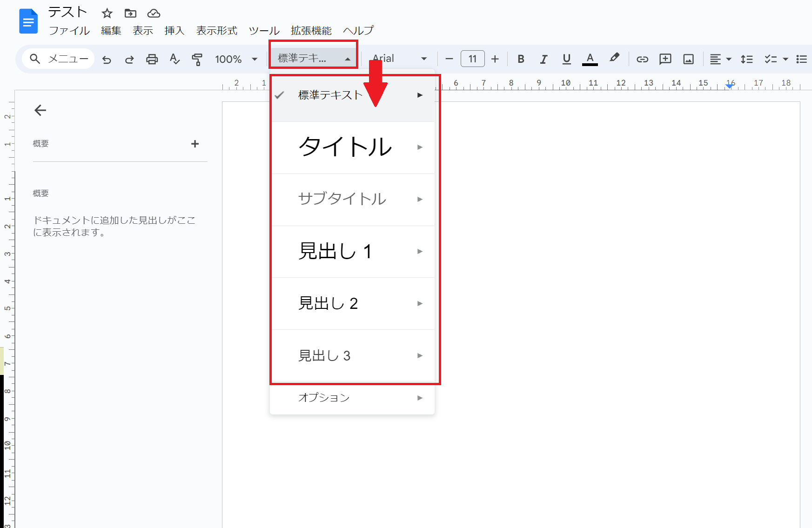The image size is (812, 528).
Task: Click the add comment icon
Action: coord(665,59)
